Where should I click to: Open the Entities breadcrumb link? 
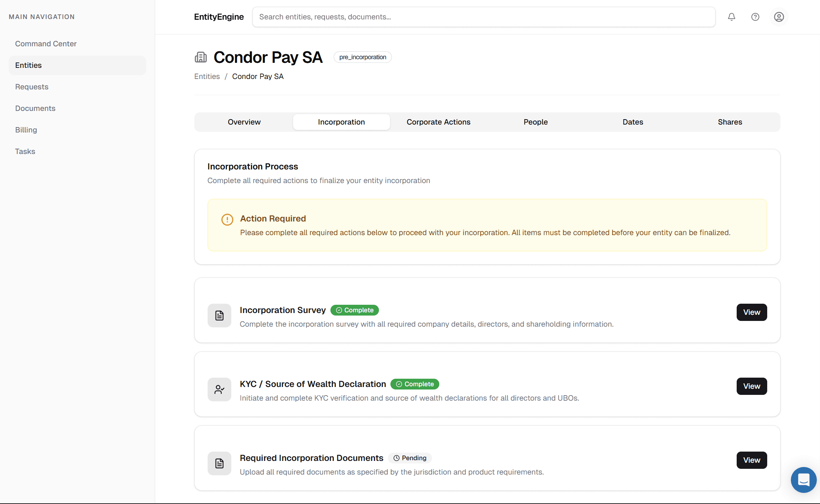pos(207,76)
